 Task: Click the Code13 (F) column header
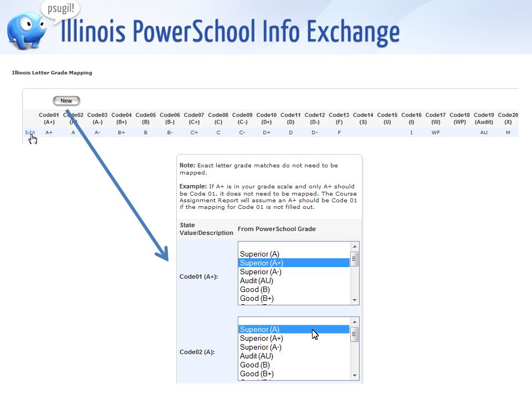tap(339, 119)
